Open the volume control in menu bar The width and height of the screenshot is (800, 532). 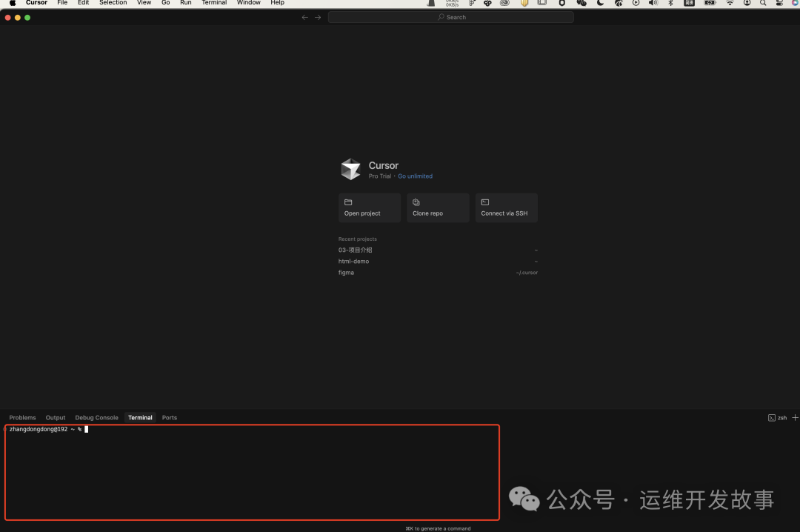click(653, 2)
